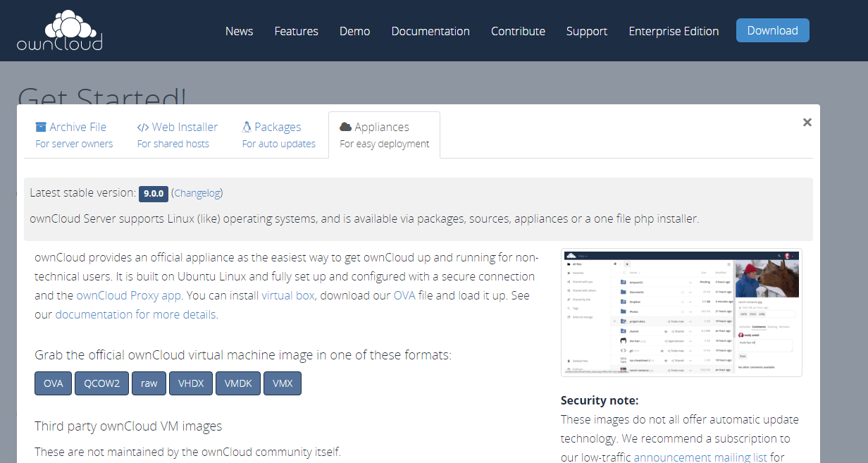Viewport: 868px width, 463px height.
Task: Open the Changelog link
Action: tap(197, 193)
